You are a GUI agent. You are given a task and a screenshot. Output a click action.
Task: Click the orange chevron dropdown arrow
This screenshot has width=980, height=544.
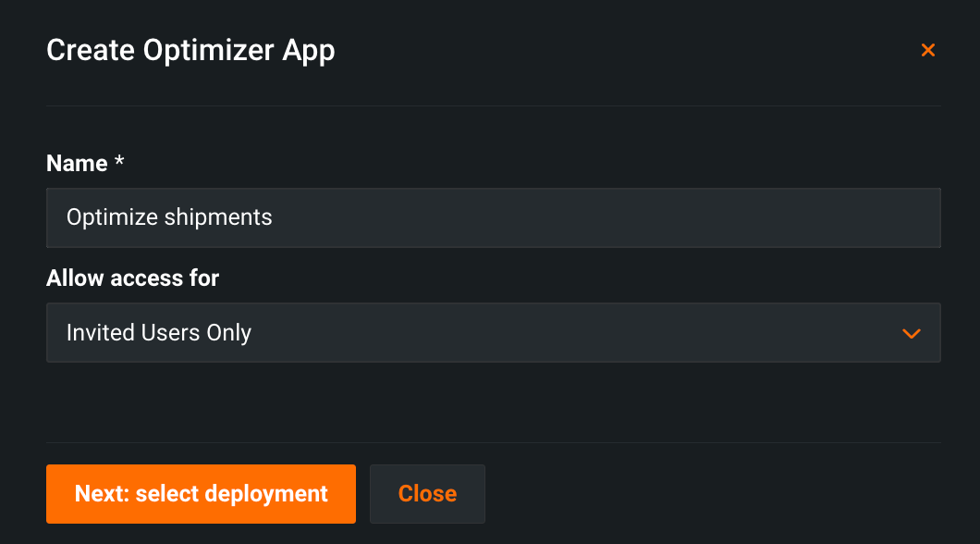tap(912, 333)
